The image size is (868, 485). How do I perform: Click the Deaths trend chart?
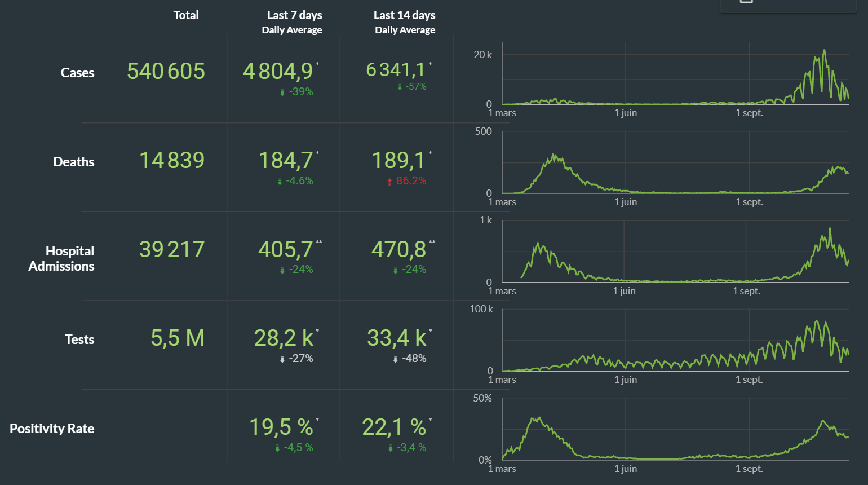[x=675, y=165]
